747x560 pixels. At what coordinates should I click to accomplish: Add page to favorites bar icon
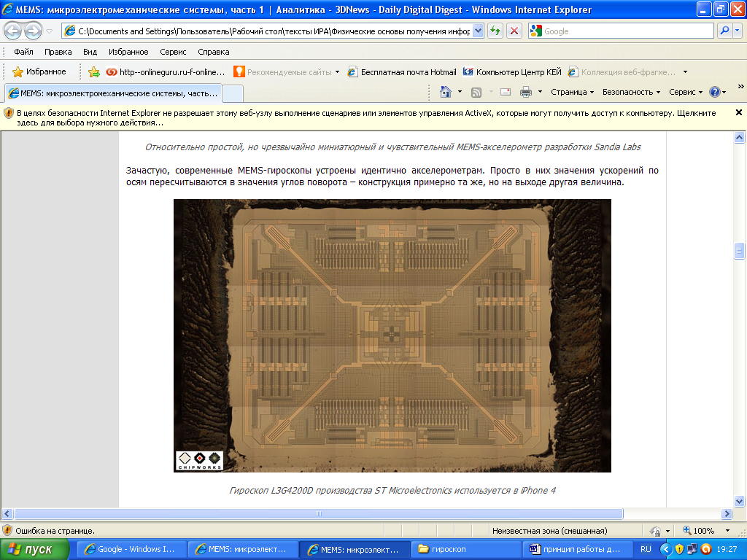click(94, 72)
